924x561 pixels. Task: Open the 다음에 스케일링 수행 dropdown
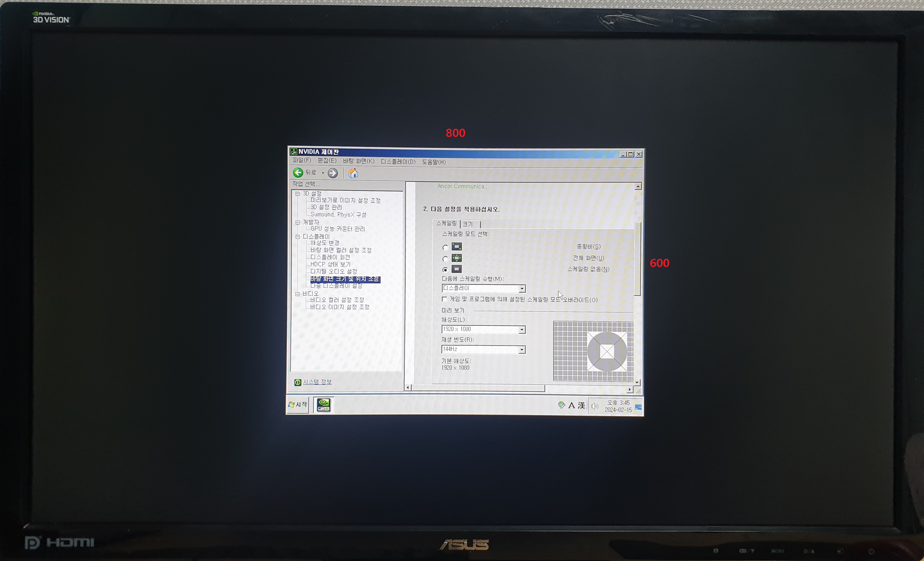(522, 289)
